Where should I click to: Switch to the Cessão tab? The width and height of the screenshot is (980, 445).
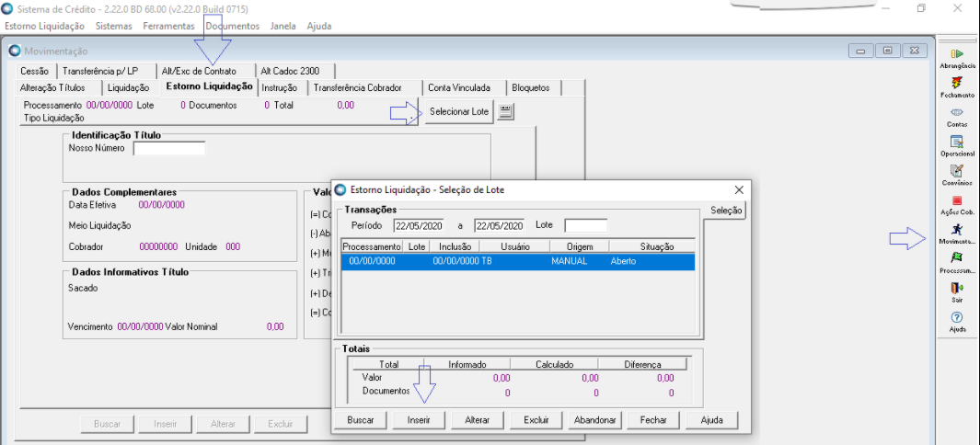[34, 71]
